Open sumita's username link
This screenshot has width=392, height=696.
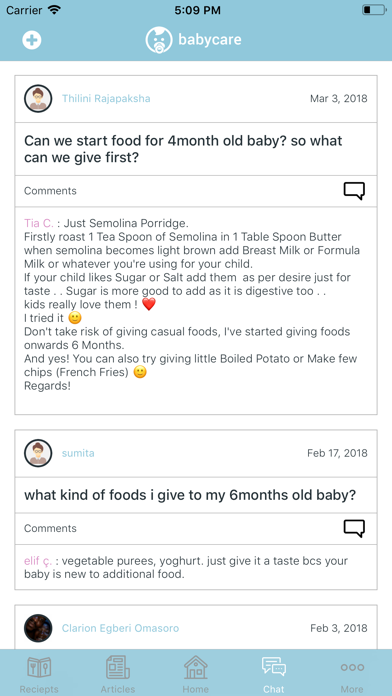[78, 453]
